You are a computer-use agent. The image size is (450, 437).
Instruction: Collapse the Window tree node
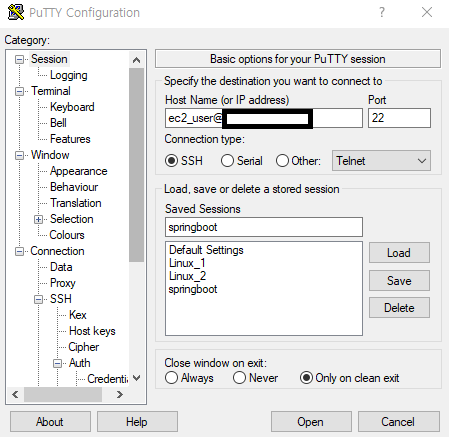click(x=20, y=155)
